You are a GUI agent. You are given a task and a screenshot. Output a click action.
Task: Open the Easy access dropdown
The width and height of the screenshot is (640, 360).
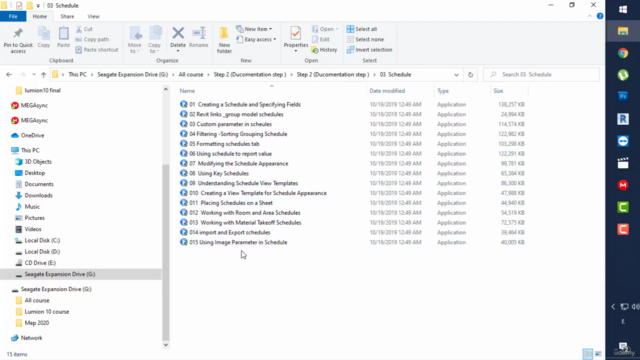(256, 39)
